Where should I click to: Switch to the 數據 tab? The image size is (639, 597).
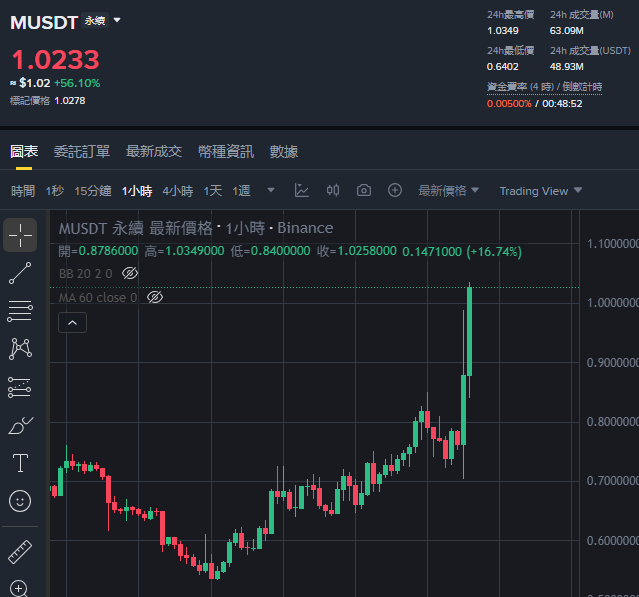point(284,152)
